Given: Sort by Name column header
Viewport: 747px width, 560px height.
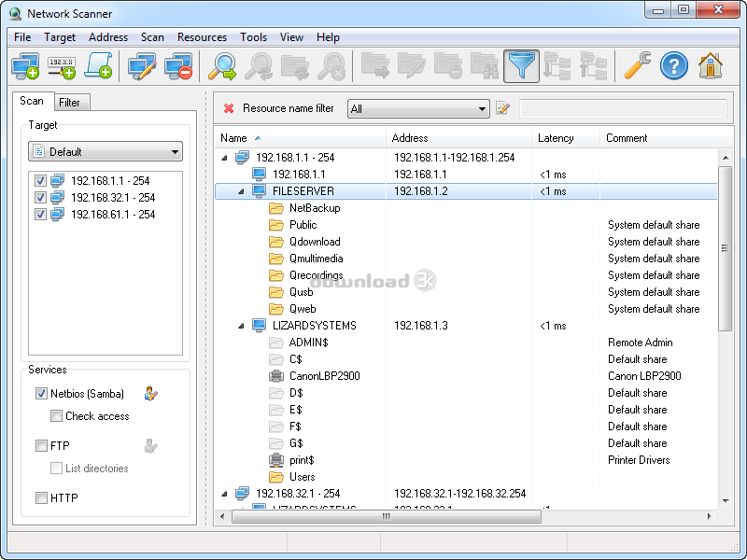Looking at the screenshot, I should click(300, 138).
